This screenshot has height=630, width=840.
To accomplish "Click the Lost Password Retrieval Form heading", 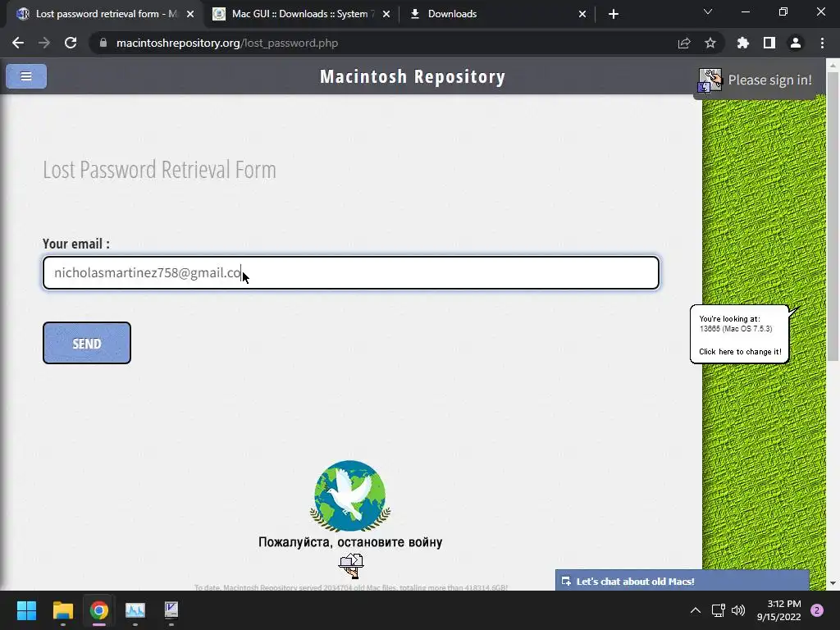I will [x=159, y=170].
